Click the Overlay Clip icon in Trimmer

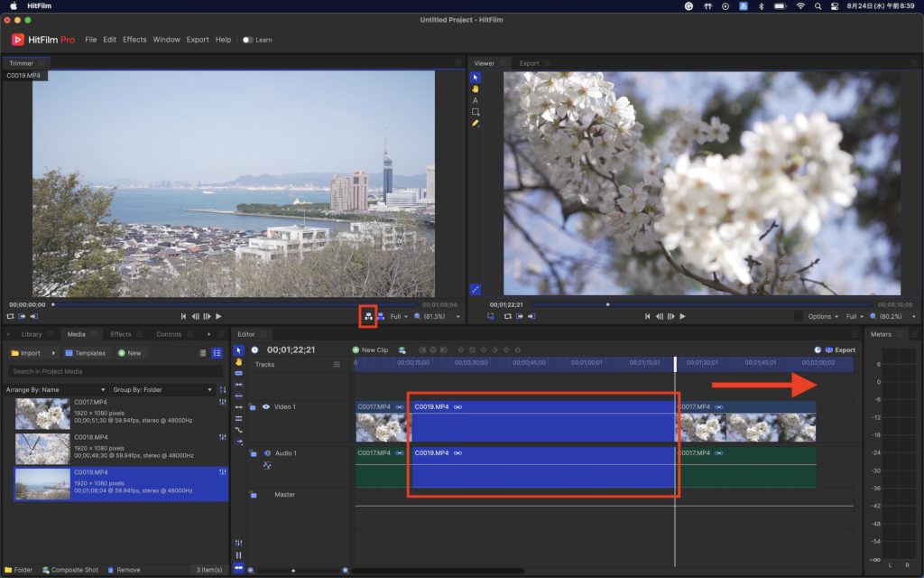click(x=381, y=316)
